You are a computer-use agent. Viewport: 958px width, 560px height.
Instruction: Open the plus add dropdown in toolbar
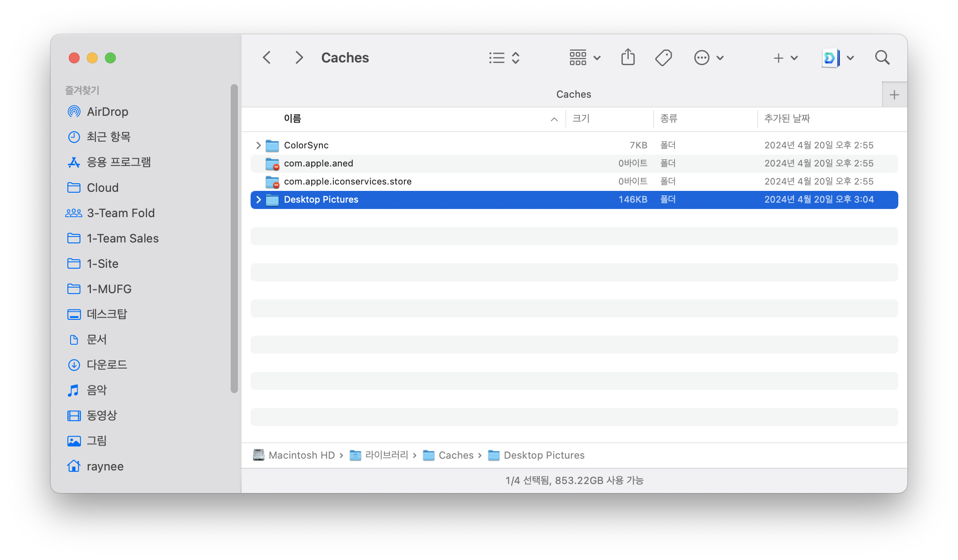click(785, 57)
